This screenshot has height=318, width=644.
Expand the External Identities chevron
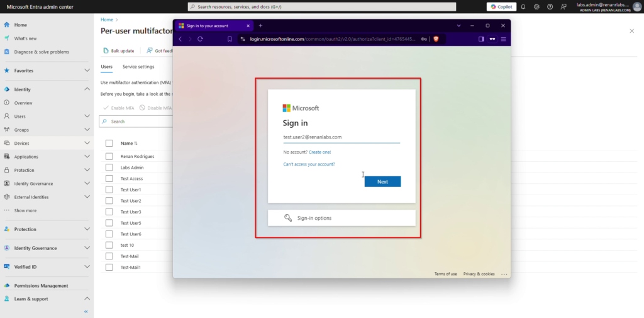point(87,197)
